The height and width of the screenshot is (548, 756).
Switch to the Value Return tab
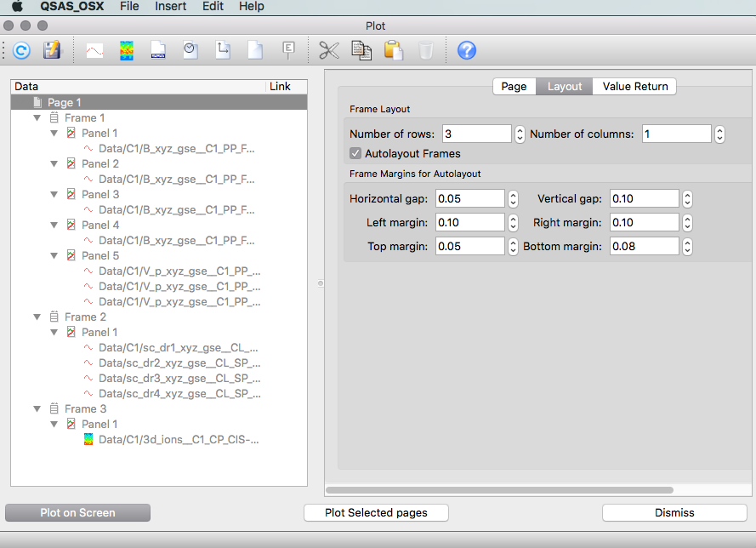click(634, 87)
